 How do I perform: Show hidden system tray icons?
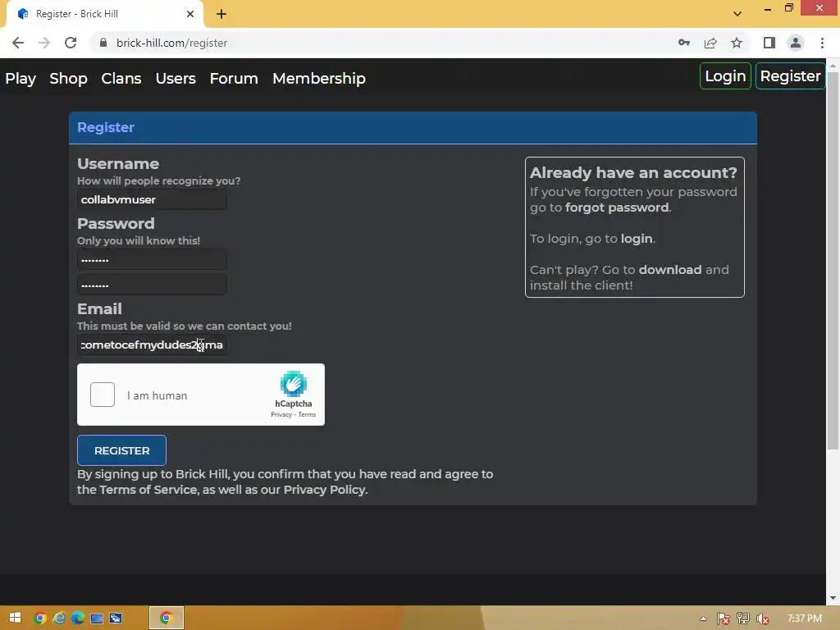[703, 619]
